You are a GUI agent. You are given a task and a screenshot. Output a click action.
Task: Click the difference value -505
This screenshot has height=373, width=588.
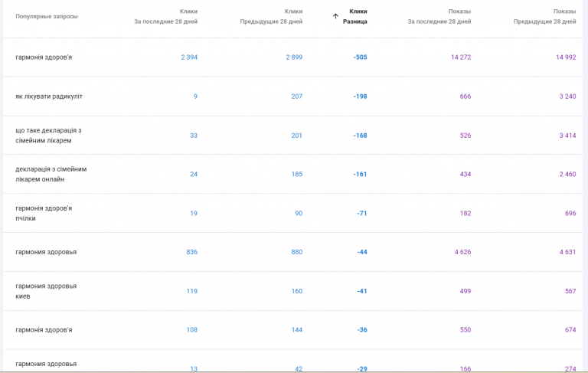(360, 57)
